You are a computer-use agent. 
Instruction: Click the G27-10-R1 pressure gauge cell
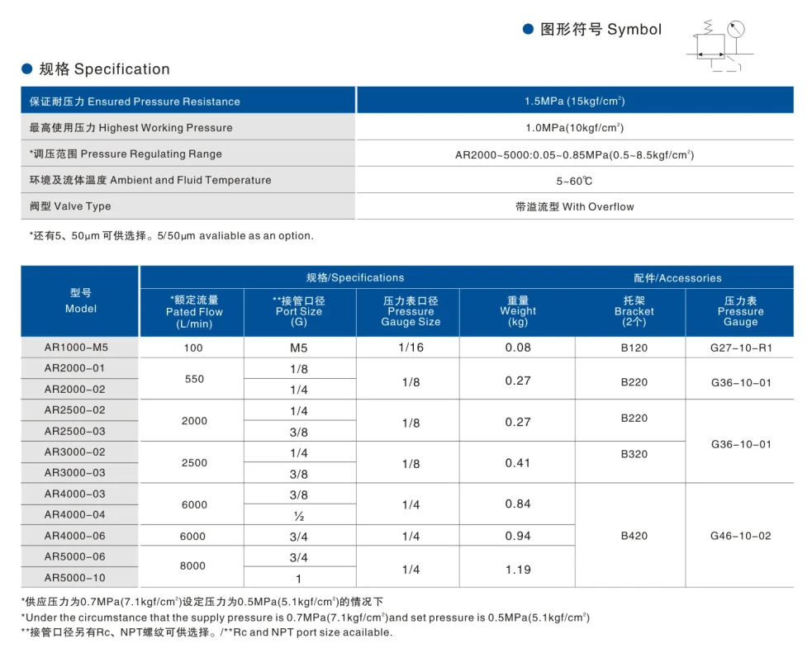pyautogui.click(x=740, y=348)
